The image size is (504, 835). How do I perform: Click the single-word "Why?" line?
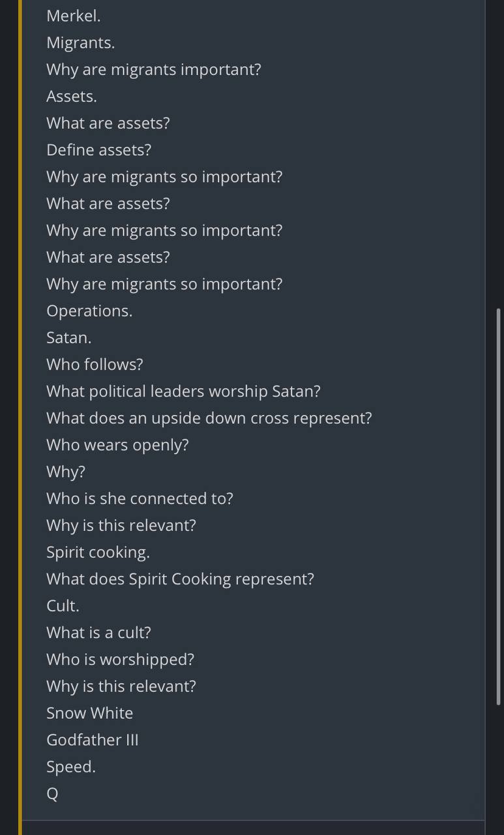[66, 471]
